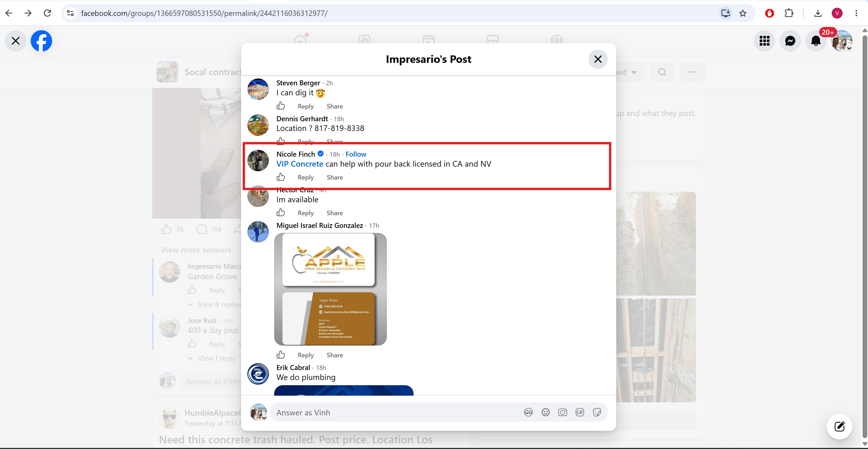Open your Facebook account profile menu
The image size is (868, 449).
pos(842,41)
